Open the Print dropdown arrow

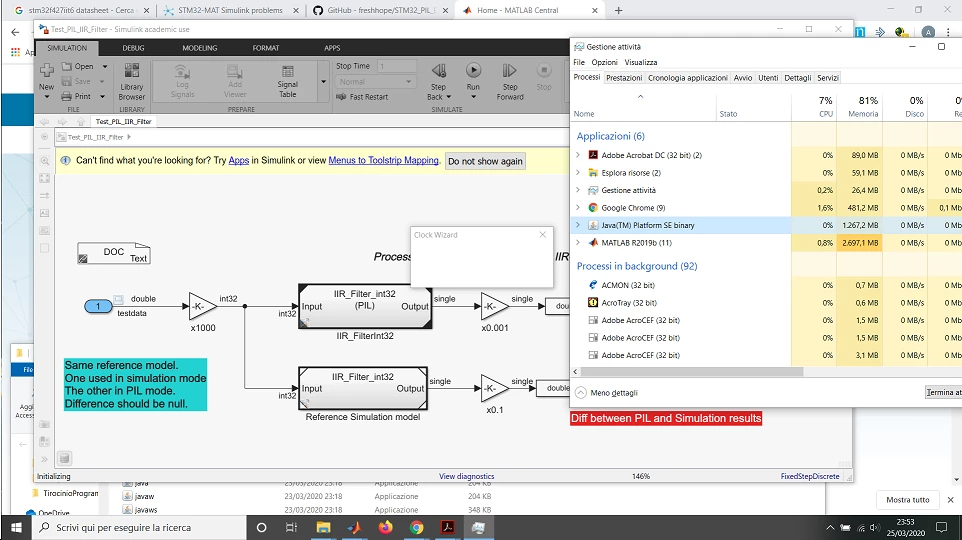pos(102,96)
